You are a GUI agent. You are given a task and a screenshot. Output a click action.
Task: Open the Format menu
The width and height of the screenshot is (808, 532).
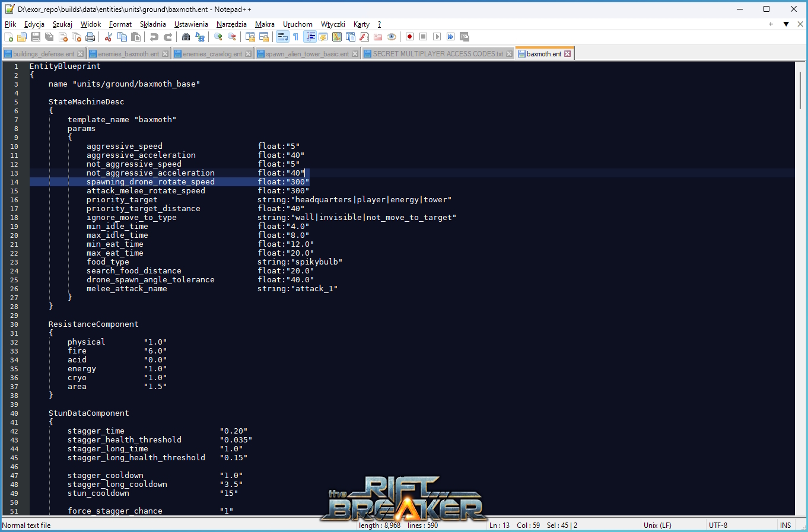click(x=120, y=24)
